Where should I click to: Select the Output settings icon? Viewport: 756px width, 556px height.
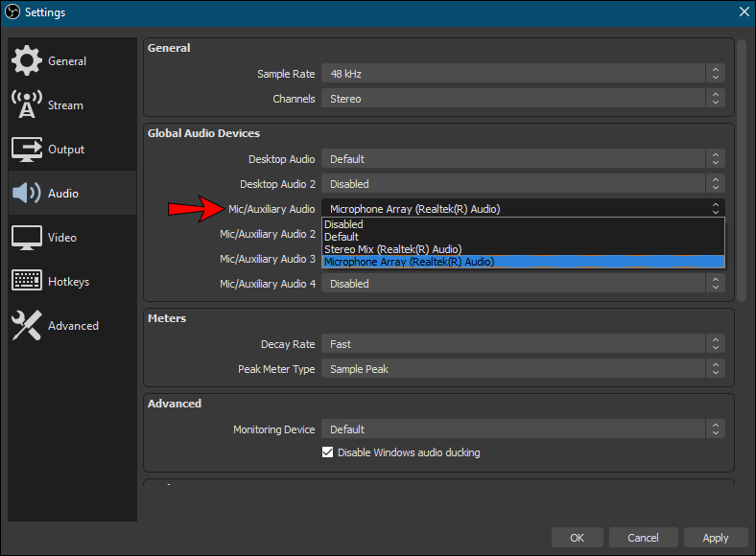tap(26, 150)
